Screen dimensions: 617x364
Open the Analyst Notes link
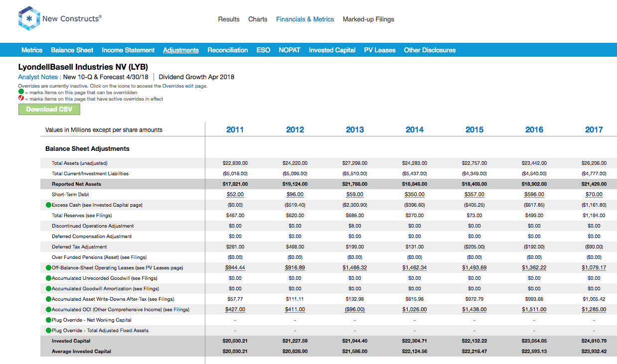(38, 77)
